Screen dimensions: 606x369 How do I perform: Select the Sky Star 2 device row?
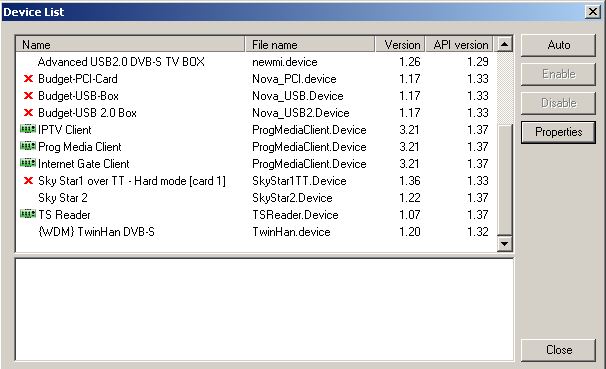(x=256, y=198)
